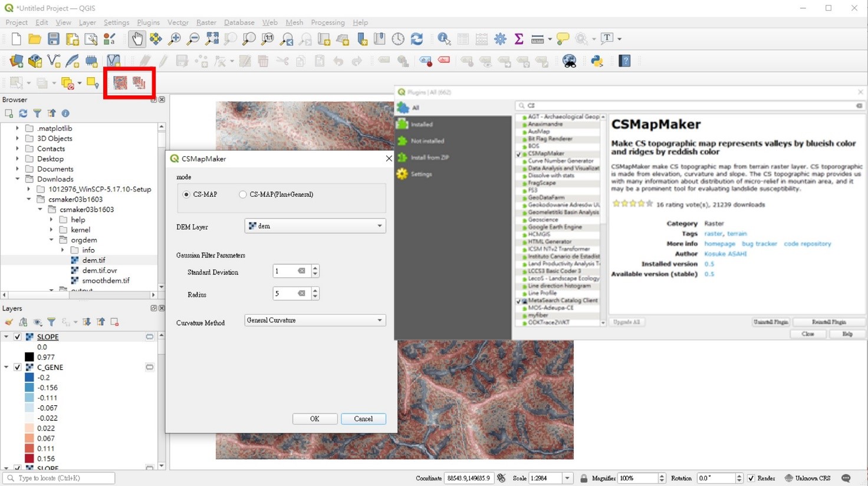This screenshot has width=868, height=486.
Task: Click the New Project icon
Action: (x=16, y=39)
